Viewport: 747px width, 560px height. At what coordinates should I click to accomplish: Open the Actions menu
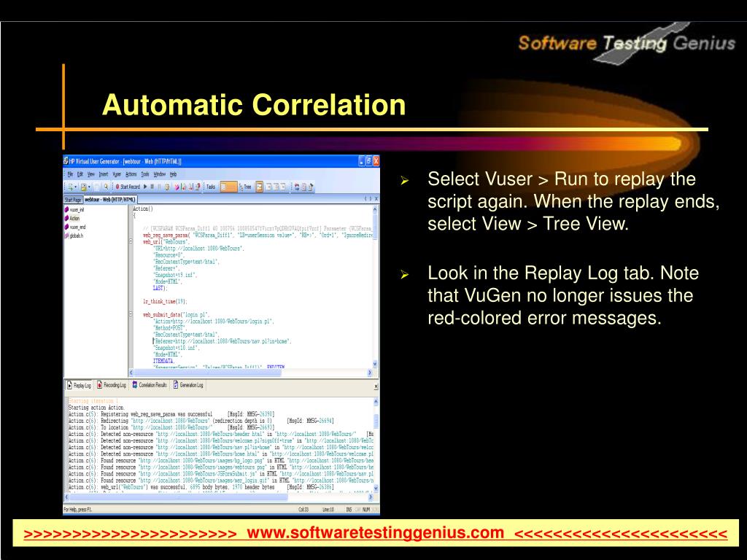coord(131,174)
